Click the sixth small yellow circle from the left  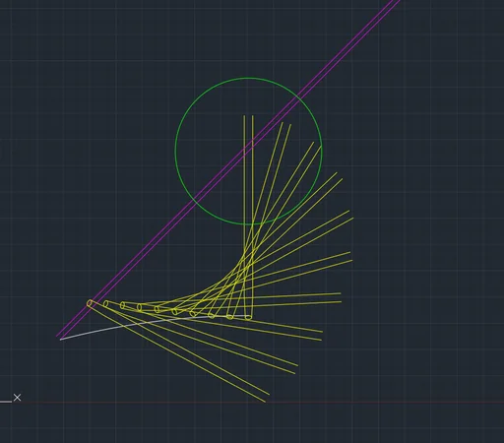tap(174, 311)
